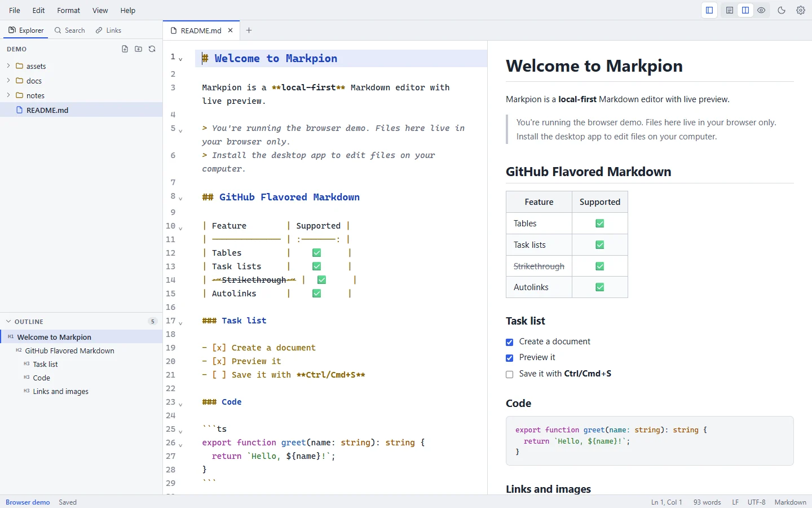Fold the heading at editor line 1

[180, 59]
